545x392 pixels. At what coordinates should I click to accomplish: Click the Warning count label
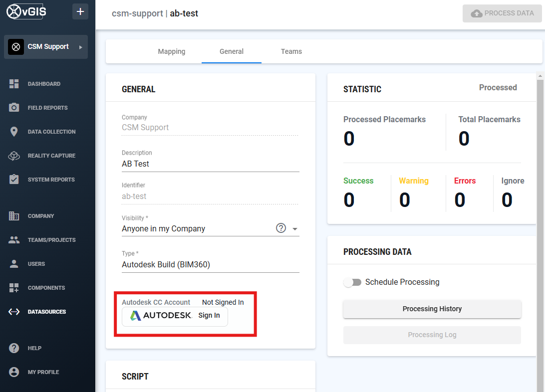[x=414, y=181]
